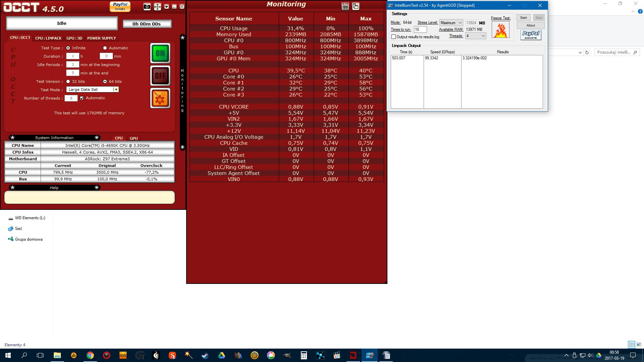Click star icon atop Monitoring side strip

182,38
